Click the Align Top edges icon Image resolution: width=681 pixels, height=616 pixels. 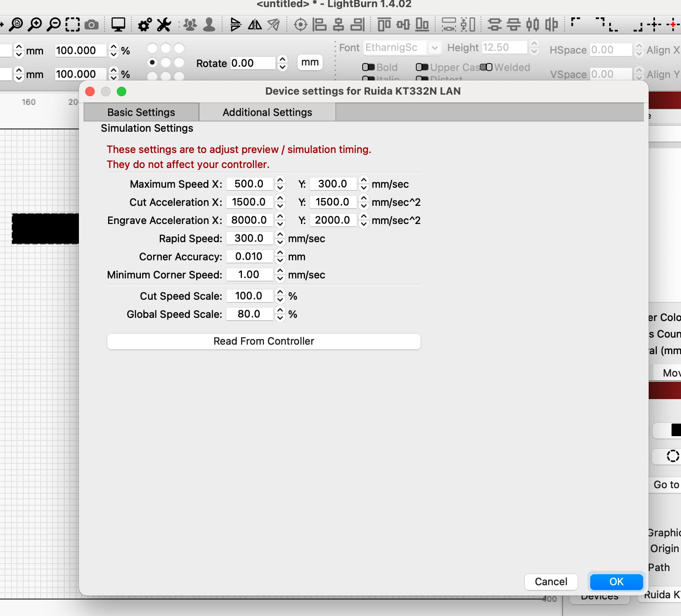coord(384,24)
